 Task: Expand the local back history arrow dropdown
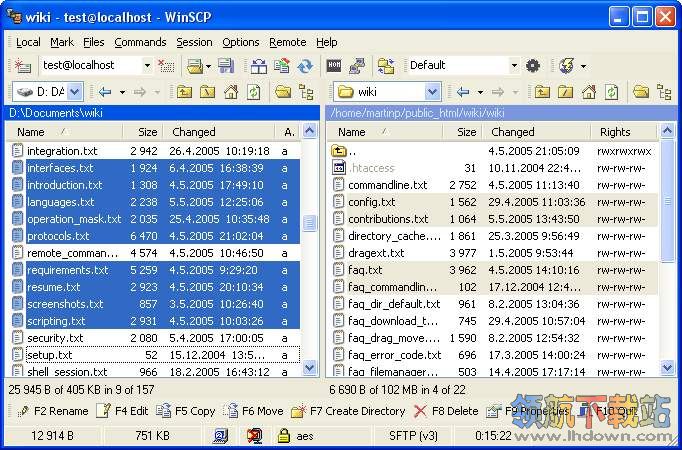pos(122,92)
